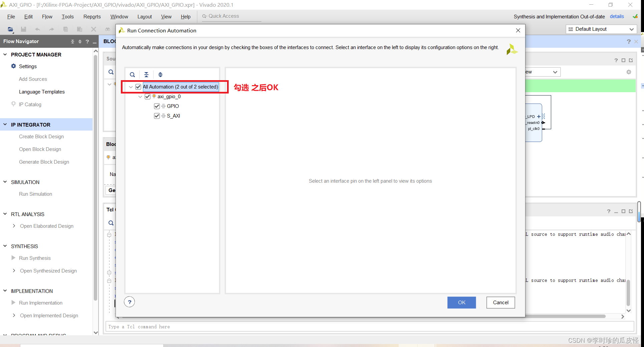
Task: Click the Flow Navigator collapse-all icon
Action: coord(72,41)
